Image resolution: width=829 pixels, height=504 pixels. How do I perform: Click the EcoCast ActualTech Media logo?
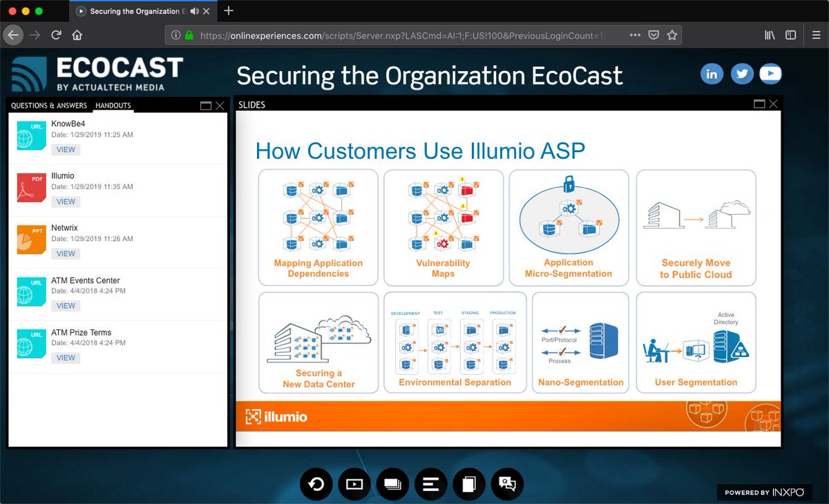[97, 74]
